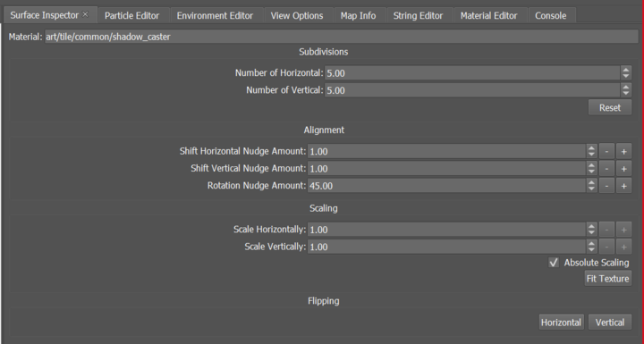Increase Scale Vertically spinner up

pyautogui.click(x=591, y=243)
